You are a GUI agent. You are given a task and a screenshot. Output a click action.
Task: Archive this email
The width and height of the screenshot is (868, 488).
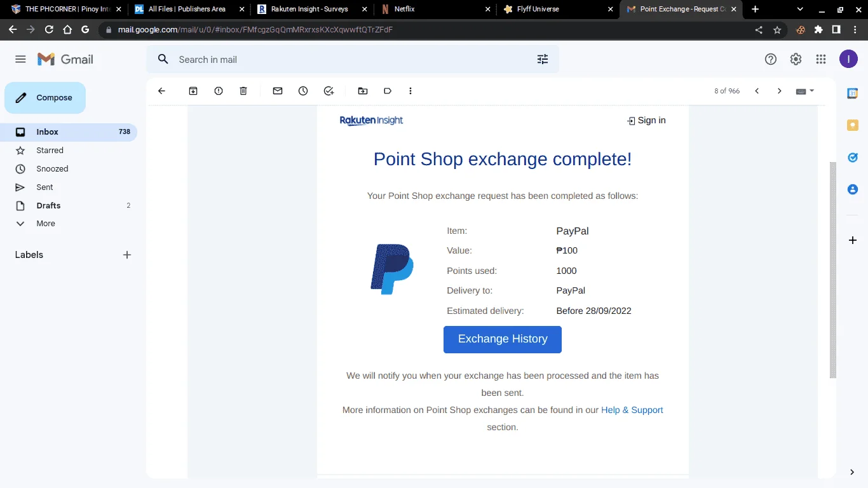click(193, 91)
